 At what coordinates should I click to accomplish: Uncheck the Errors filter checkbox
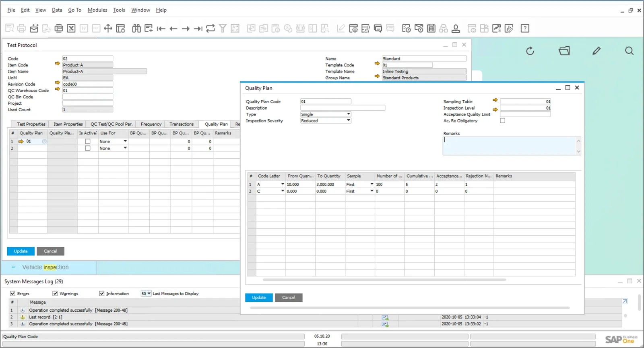point(12,294)
